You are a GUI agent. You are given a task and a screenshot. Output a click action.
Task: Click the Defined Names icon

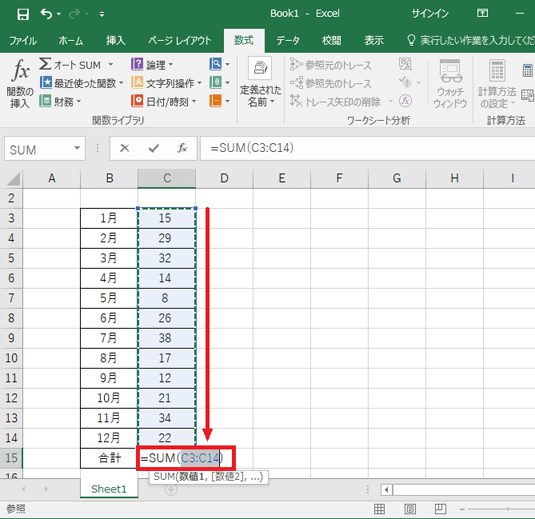click(260, 69)
